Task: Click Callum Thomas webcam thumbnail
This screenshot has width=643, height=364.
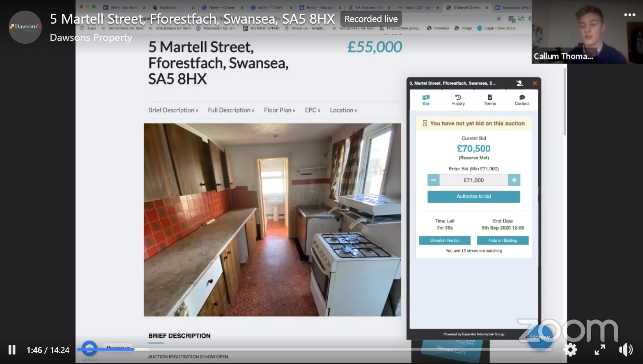Action: 587,32
